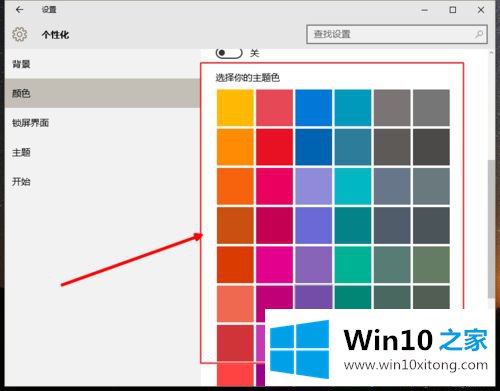Focus the 查找设置 search field
Image resolution: width=500 pixels, height=391 pixels.
point(397,34)
